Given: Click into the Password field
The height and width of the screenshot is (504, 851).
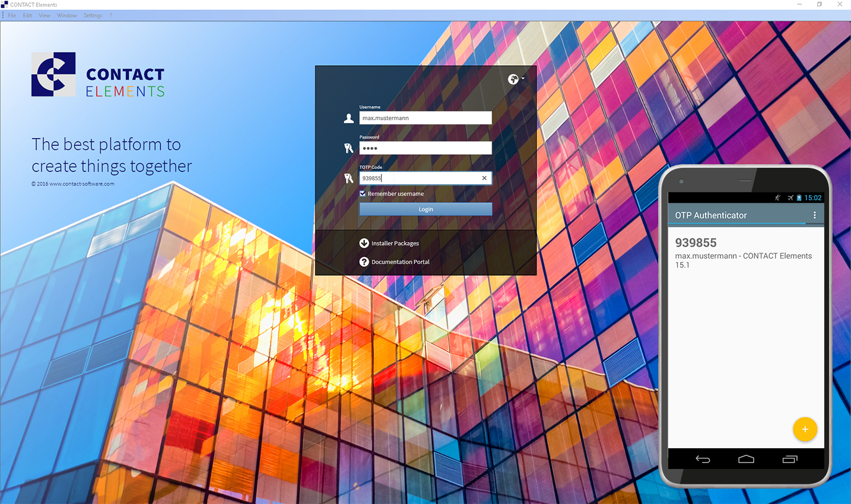Looking at the screenshot, I should (425, 148).
